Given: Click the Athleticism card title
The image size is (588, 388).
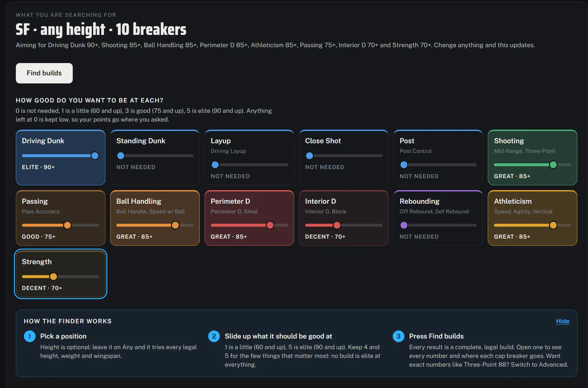Looking at the screenshot, I should [513, 201].
